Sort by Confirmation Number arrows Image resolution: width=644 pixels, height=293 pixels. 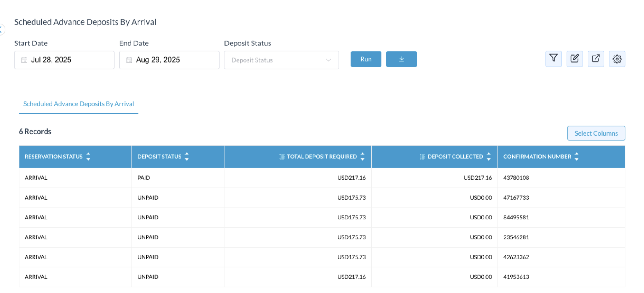point(577,157)
